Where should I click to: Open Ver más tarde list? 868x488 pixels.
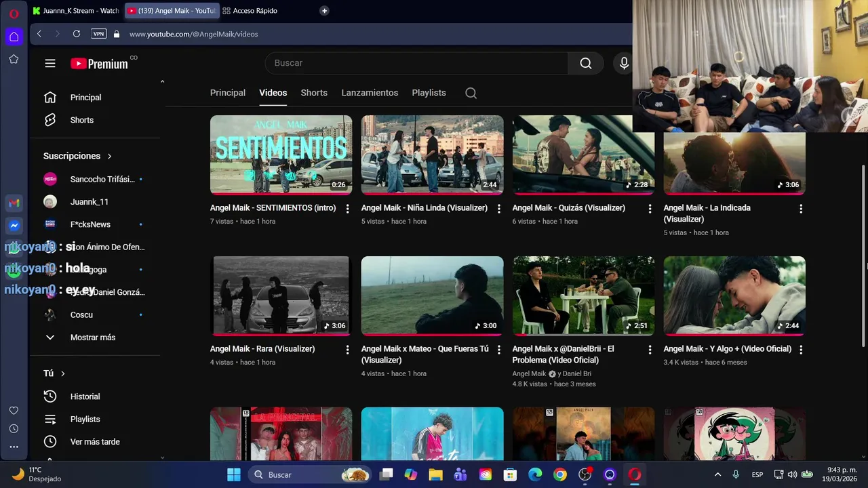click(x=94, y=442)
